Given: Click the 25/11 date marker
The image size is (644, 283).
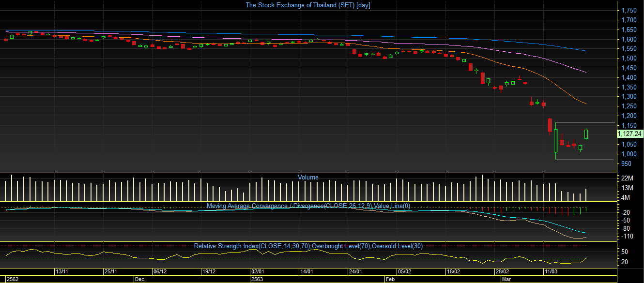Looking at the screenshot, I should (x=111, y=272).
